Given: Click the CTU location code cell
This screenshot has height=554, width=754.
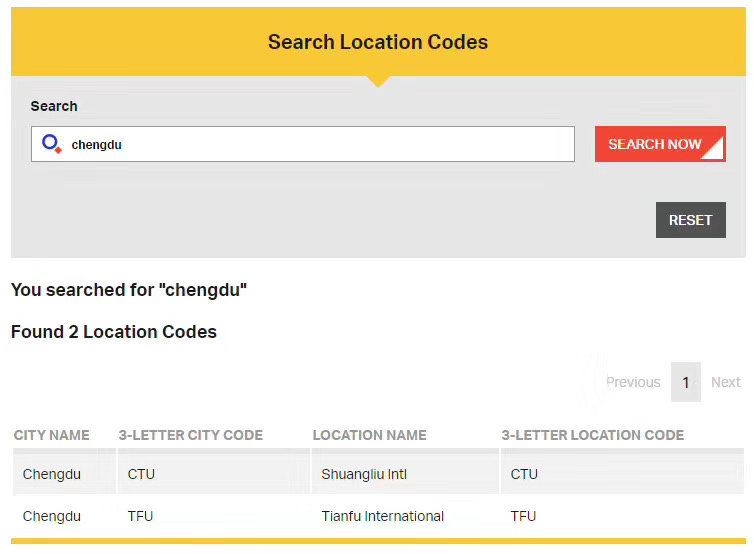Looking at the screenshot, I should [524, 474].
